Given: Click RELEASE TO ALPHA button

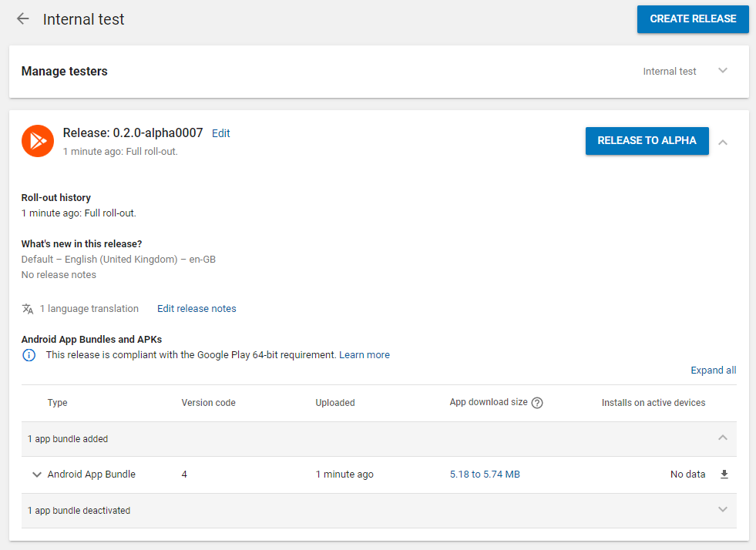Looking at the screenshot, I should point(647,141).
